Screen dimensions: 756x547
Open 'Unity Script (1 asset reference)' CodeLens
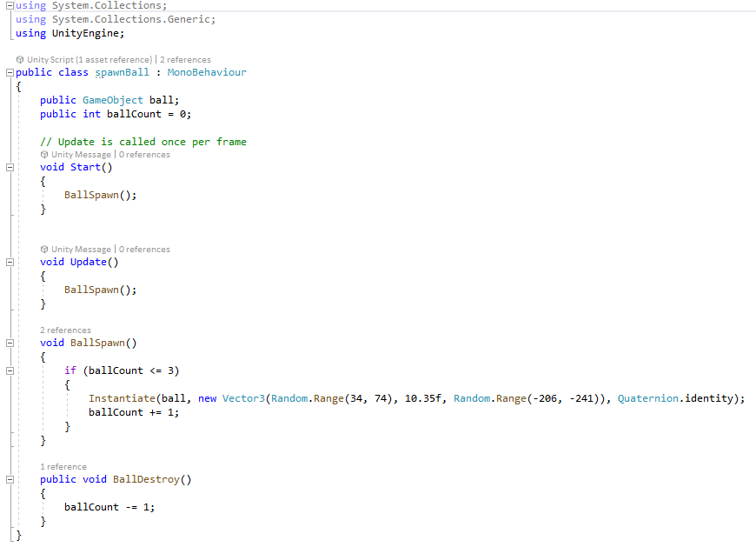click(x=90, y=60)
